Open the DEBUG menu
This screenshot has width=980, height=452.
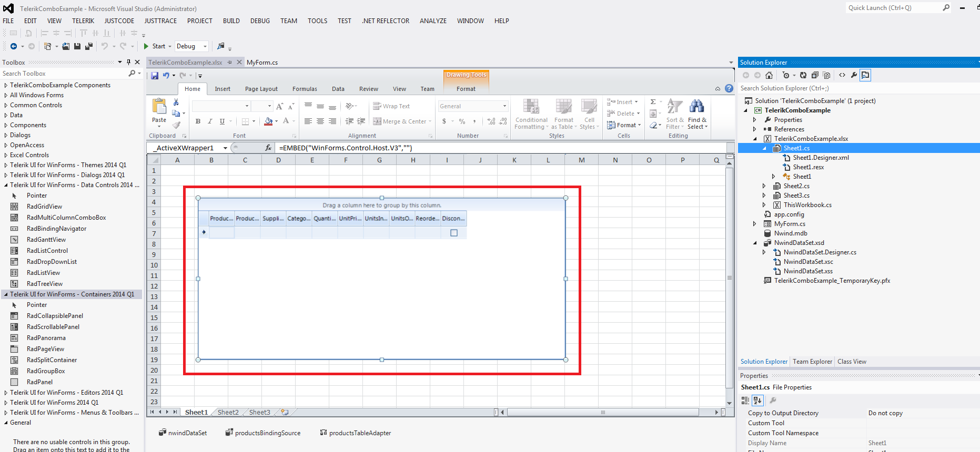tap(260, 21)
